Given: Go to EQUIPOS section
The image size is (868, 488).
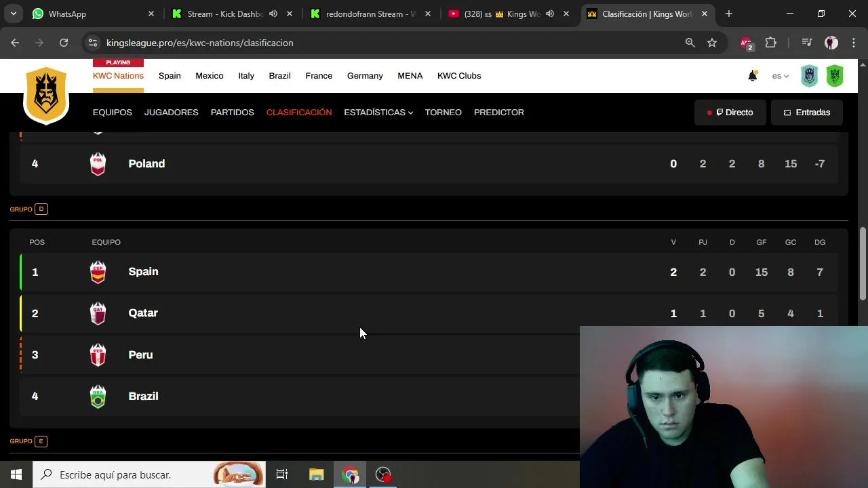Looking at the screenshot, I should click(113, 113).
